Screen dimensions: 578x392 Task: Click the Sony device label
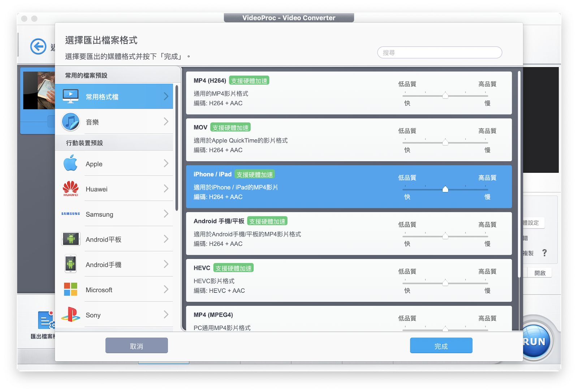[x=93, y=315]
